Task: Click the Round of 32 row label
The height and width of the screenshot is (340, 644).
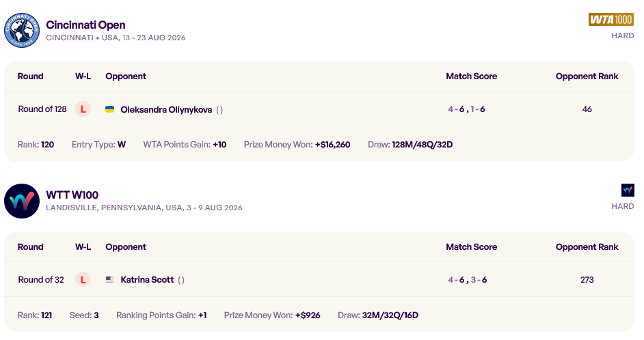Action: (41, 280)
